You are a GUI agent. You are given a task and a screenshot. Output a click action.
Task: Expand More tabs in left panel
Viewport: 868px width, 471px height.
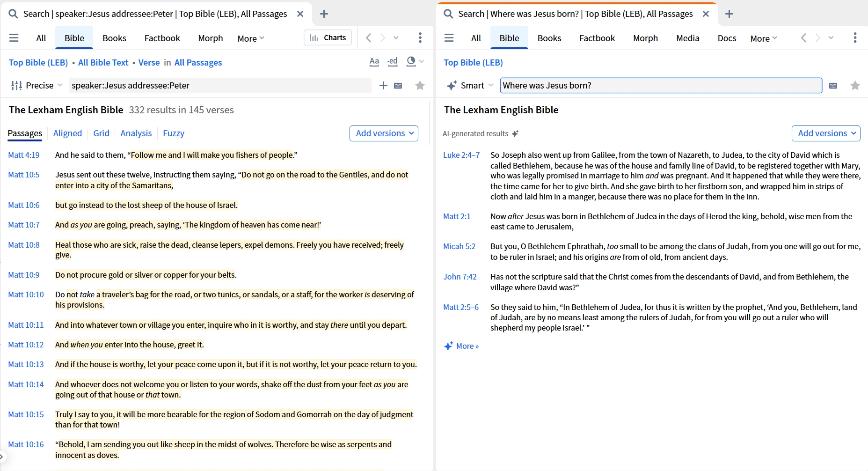(x=251, y=38)
